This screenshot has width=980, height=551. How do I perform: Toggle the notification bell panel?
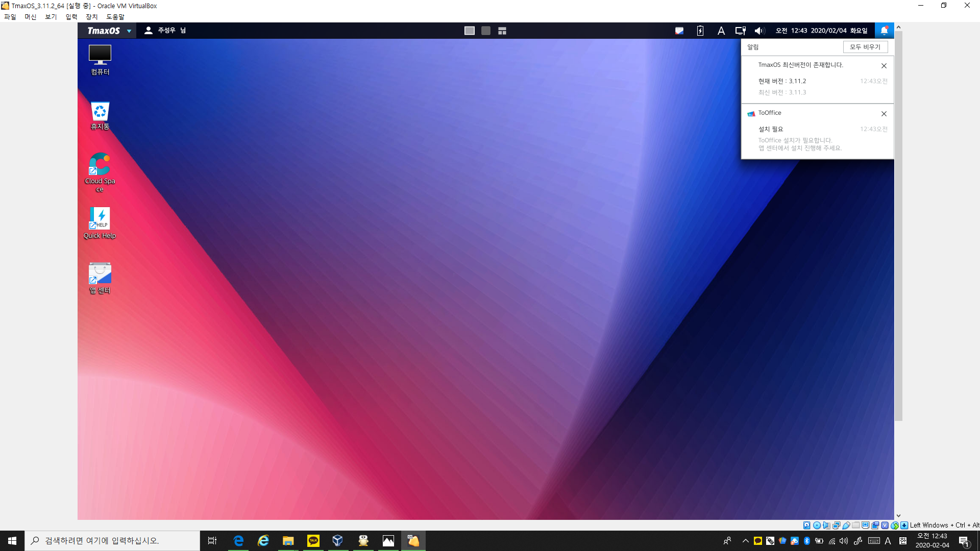pos(885,31)
